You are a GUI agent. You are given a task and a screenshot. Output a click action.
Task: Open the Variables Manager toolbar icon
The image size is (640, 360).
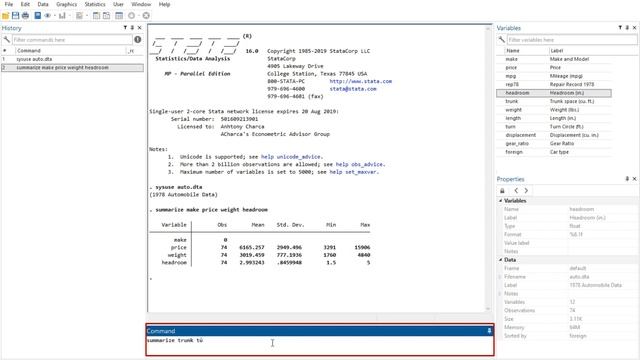(119, 16)
